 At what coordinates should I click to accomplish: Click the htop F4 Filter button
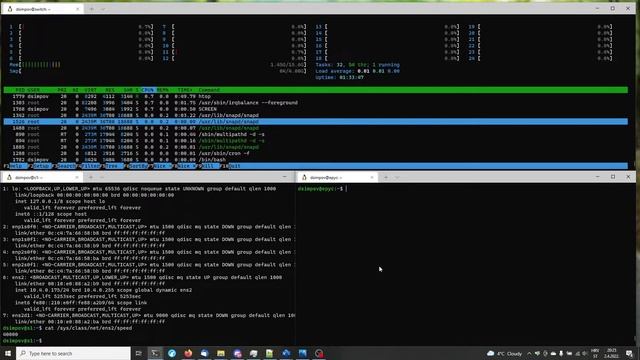(89, 166)
